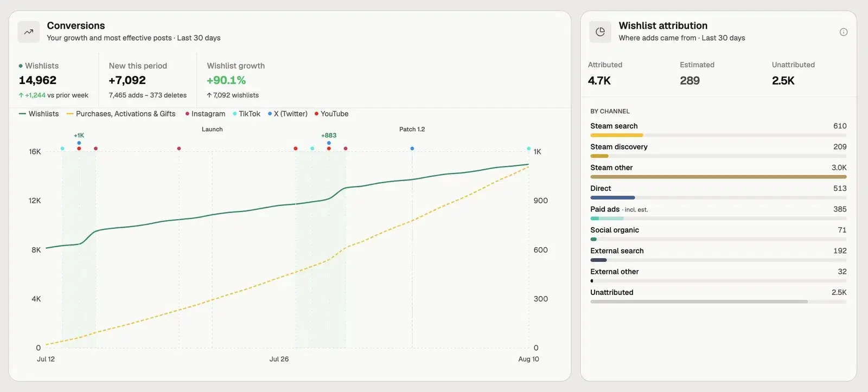Click the 7,465 adds – 373 deletes text
The height and width of the screenshot is (392, 868).
[x=148, y=95]
